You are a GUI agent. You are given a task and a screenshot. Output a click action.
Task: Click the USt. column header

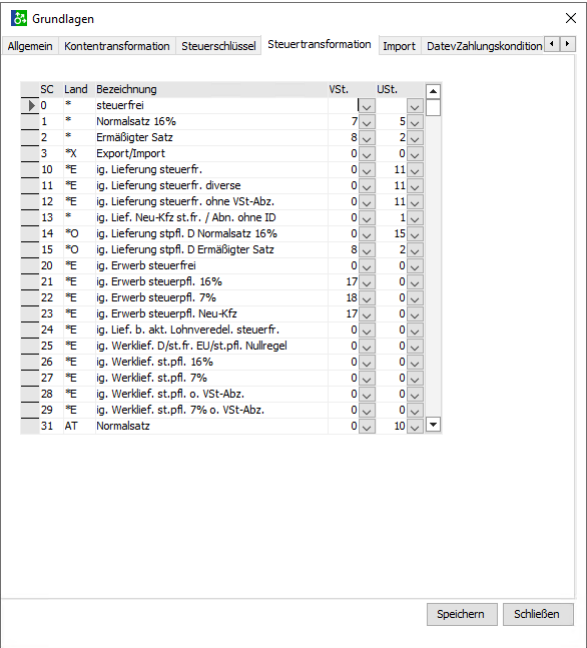point(399,89)
